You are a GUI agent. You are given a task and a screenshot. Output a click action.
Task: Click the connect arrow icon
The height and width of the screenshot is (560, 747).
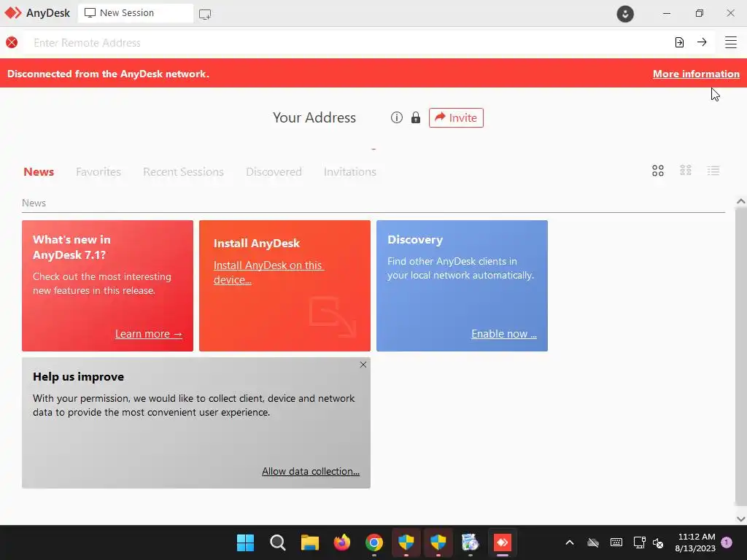[x=702, y=42]
